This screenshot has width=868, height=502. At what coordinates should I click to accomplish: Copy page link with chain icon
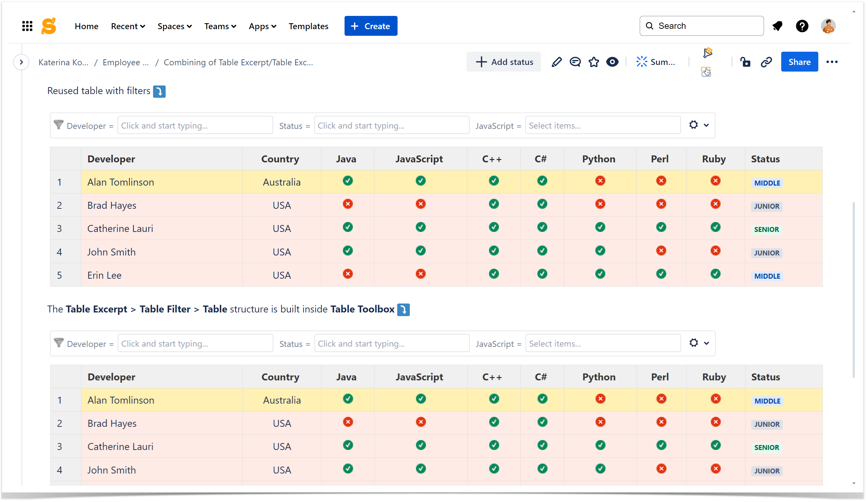point(766,62)
